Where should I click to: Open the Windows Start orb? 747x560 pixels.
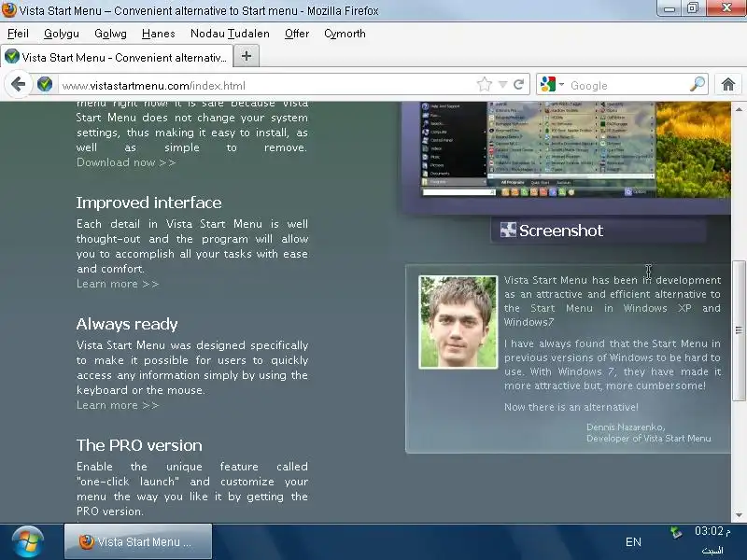(x=28, y=542)
